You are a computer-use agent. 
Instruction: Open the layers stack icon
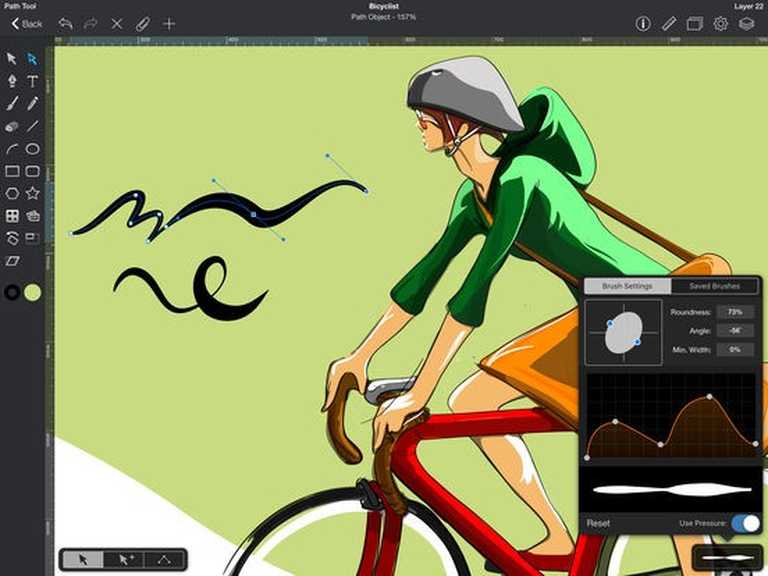click(x=746, y=24)
